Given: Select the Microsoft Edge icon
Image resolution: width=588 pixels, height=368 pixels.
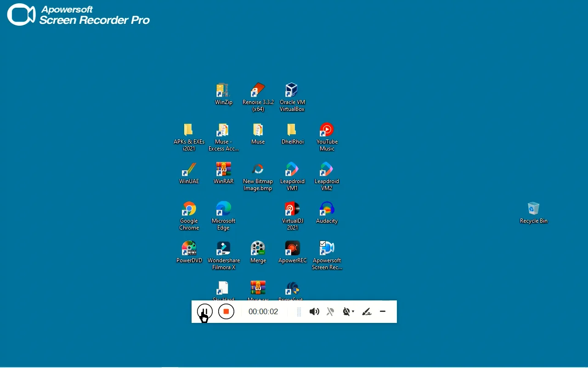Looking at the screenshot, I should [x=224, y=216].
